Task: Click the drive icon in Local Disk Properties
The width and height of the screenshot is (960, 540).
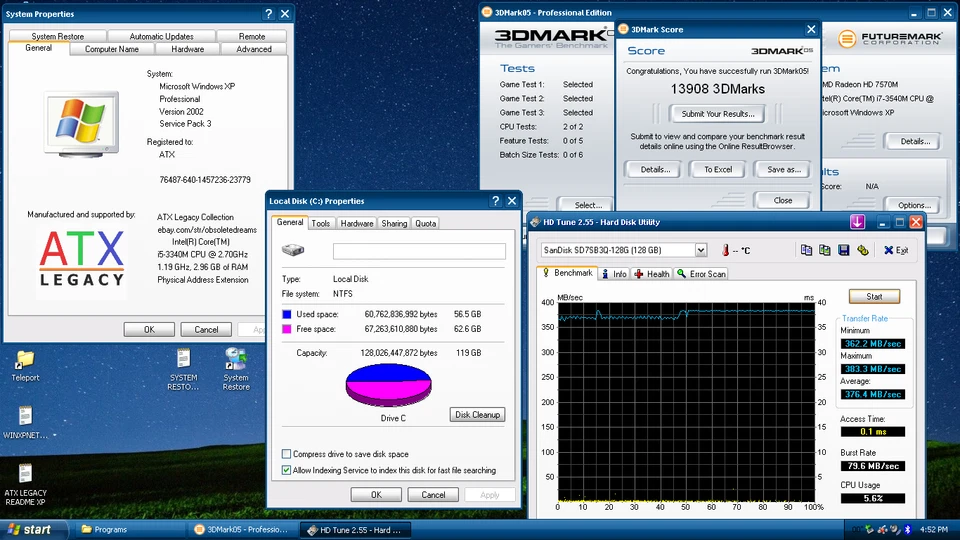Action: click(293, 250)
